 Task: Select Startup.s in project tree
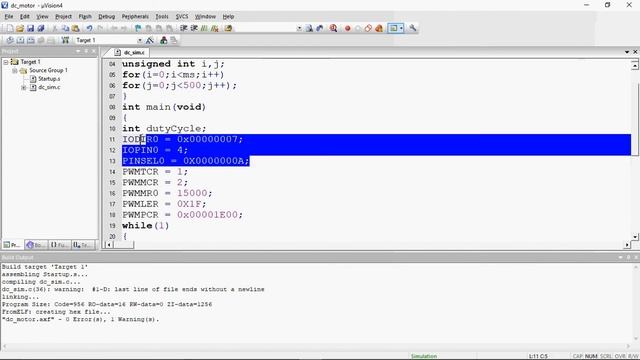pos(49,79)
